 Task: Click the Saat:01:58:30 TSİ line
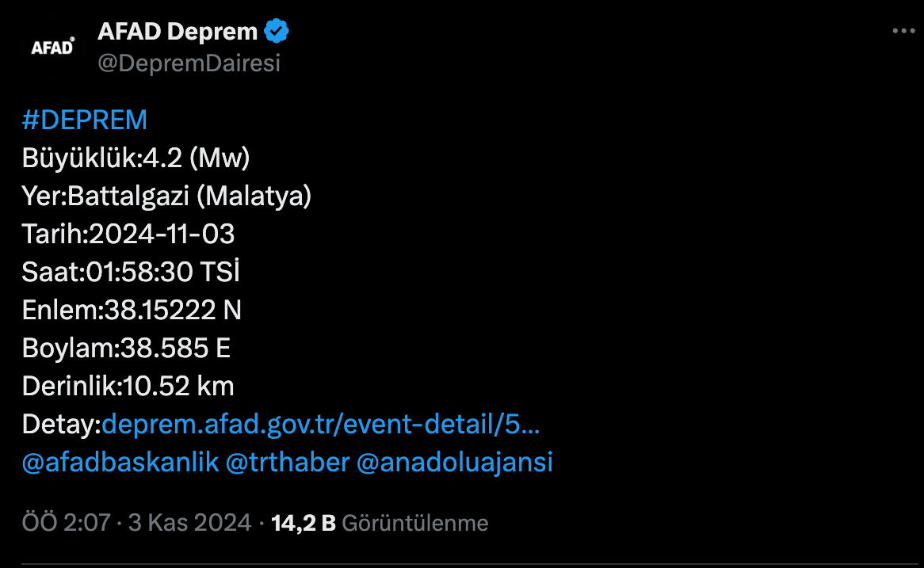tap(131, 272)
